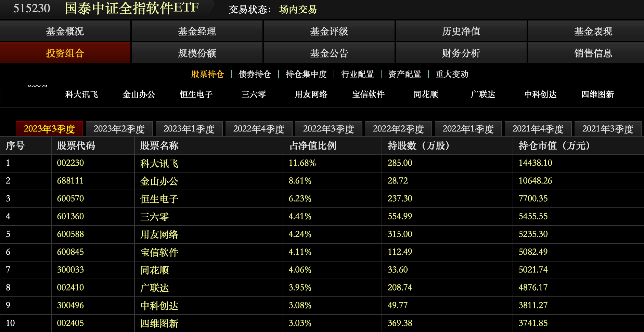Viewport: 644px width, 332px height.
Task: Click chart axis label 同花顺
Action: (x=426, y=94)
